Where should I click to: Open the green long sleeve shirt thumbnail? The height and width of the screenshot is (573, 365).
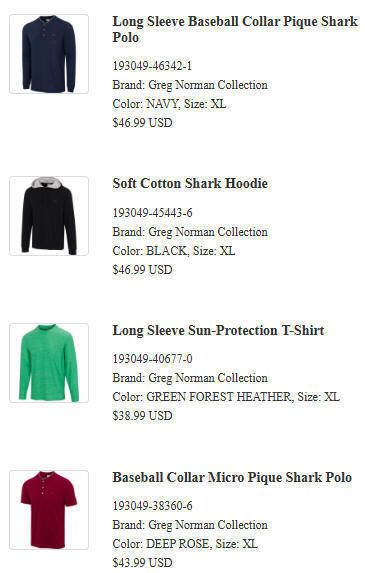[49, 363]
